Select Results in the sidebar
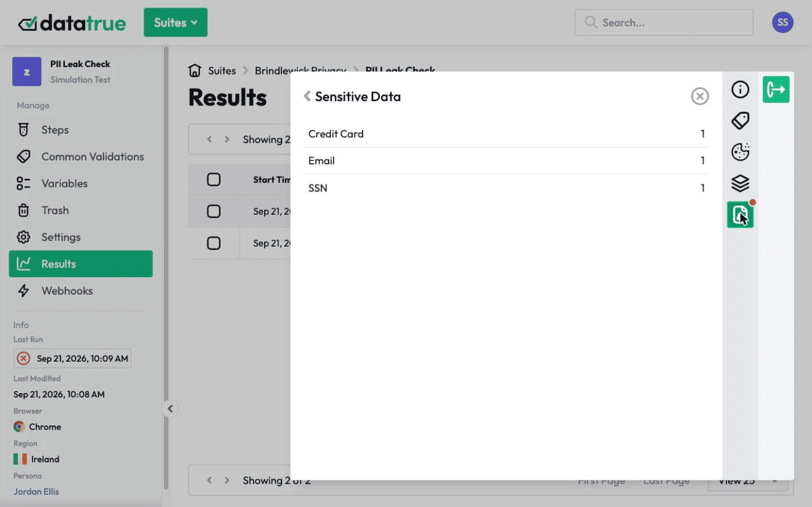This screenshot has width=812, height=507. click(81, 264)
